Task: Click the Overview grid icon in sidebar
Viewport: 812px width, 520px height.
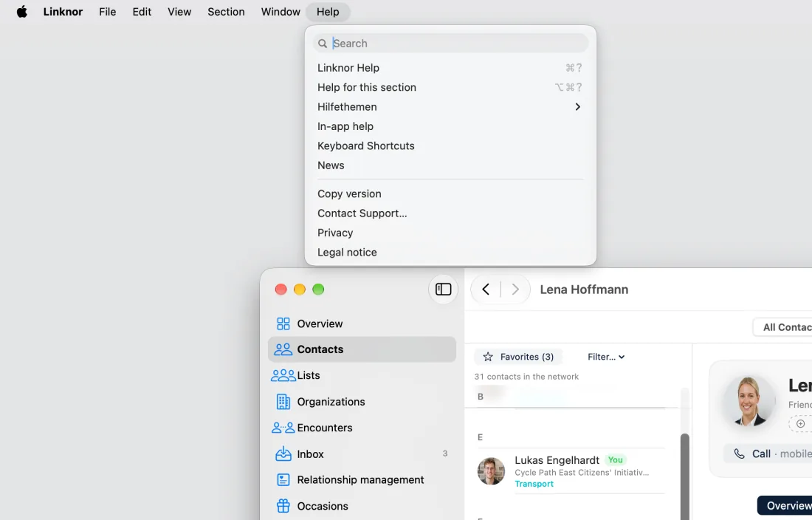Action: tap(283, 324)
